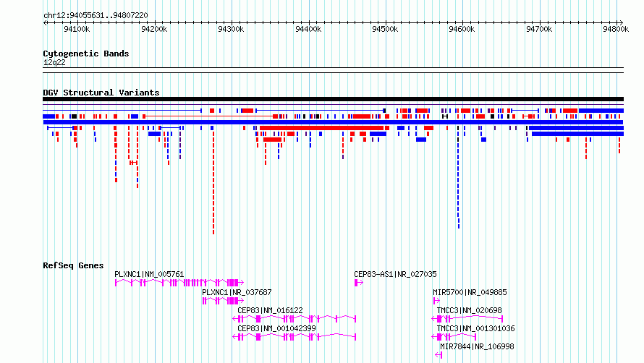Click the 94200k ruler label
Image resolution: width=644 pixels, height=363 pixels.
154,29
